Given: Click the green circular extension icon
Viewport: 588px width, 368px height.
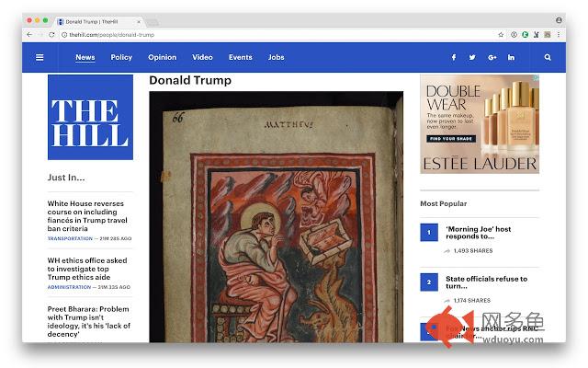Looking at the screenshot, I should click(x=525, y=35).
